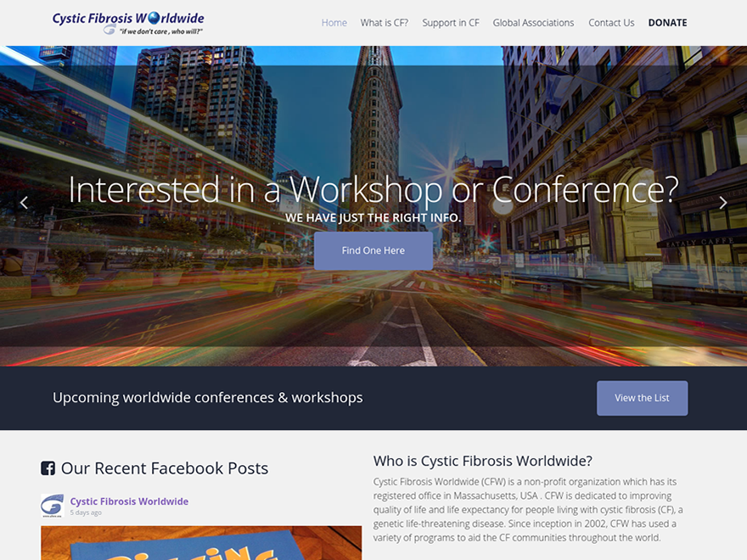Click the 'Who is Cystic Fibrosis Worldwide?' heading

(482, 462)
